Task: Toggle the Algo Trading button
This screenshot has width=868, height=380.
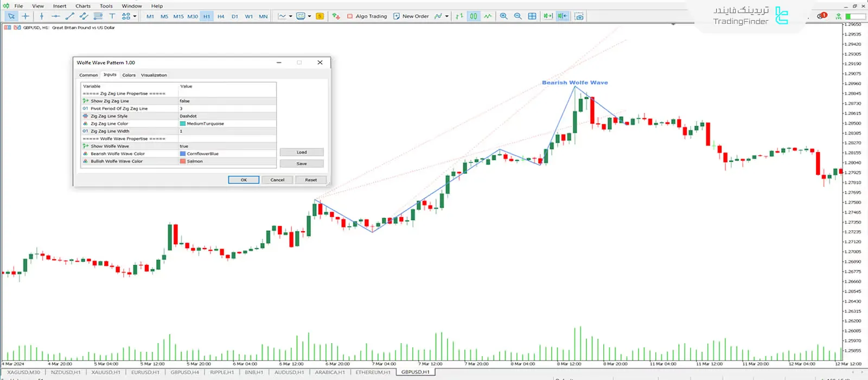Action: click(x=367, y=16)
